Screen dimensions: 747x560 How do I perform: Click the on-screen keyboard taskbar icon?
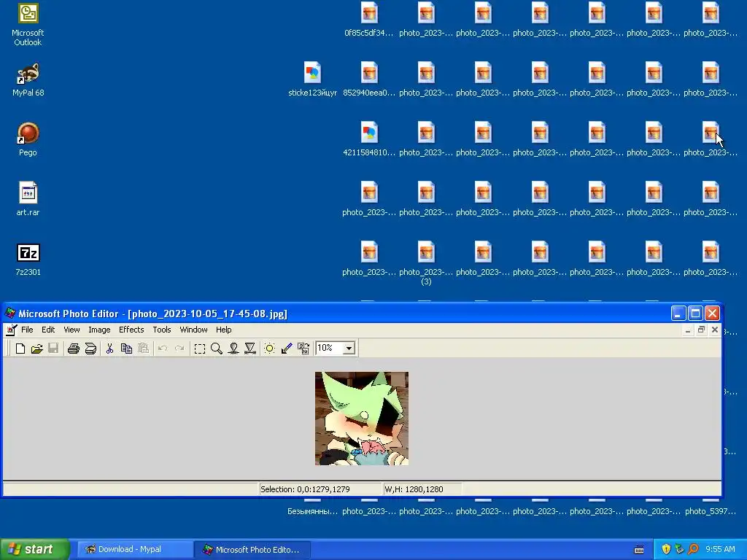[639, 550]
